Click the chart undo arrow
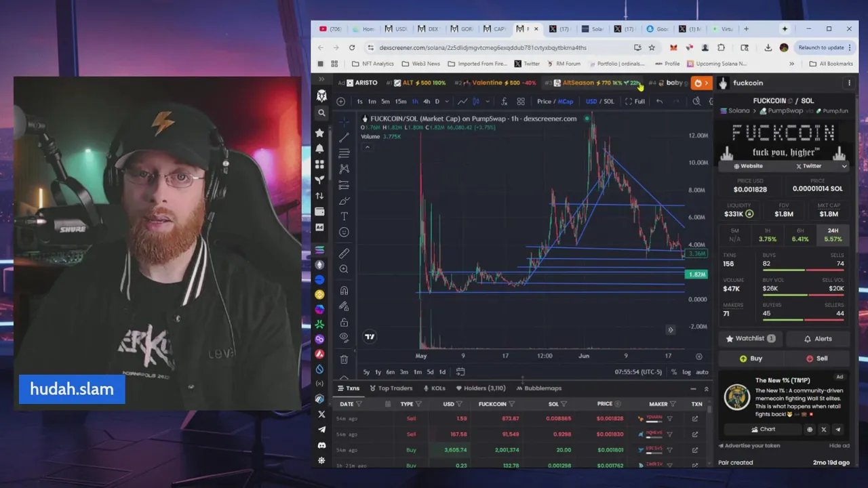The width and height of the screenshot is (868, 488). [659, 102]
